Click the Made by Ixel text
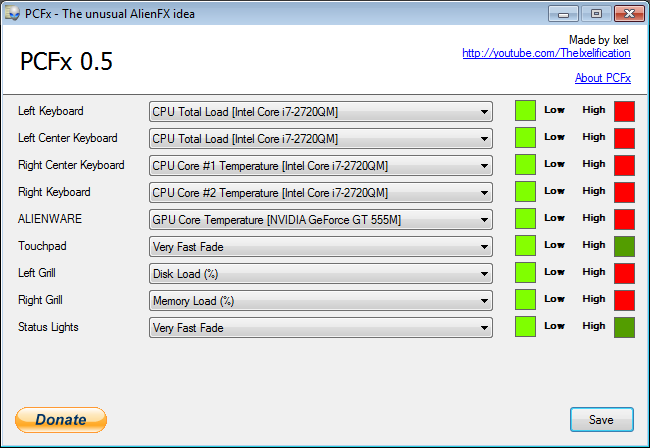Image resolution: width=650 pixels, height=448 pixels. [599, 40]
